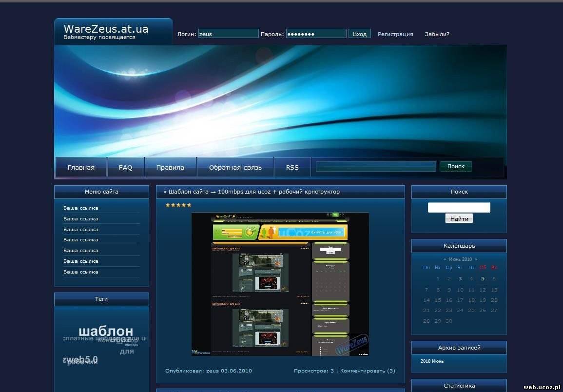This screenshot has width=563, height=392.
Task: Open the RSS feed tab
Action: click(x=292, y=167)
